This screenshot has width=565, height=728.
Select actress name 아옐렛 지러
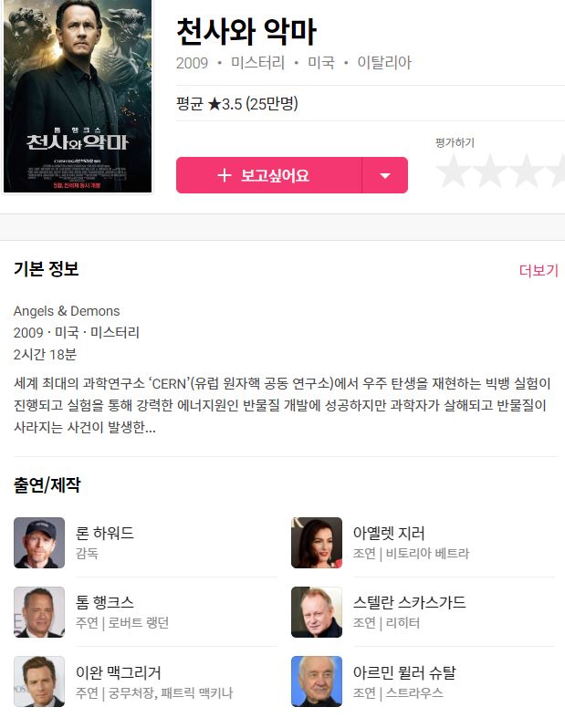(389, 533)
